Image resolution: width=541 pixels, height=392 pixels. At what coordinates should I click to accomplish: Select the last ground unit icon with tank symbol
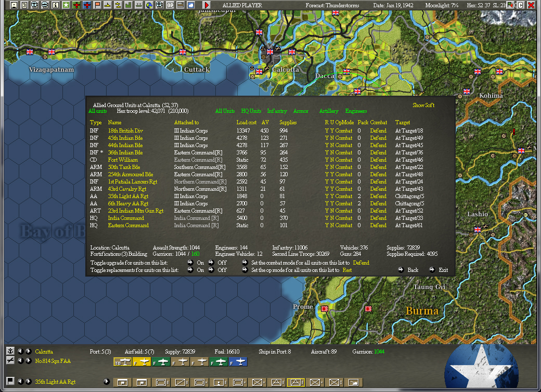(354, 382)
